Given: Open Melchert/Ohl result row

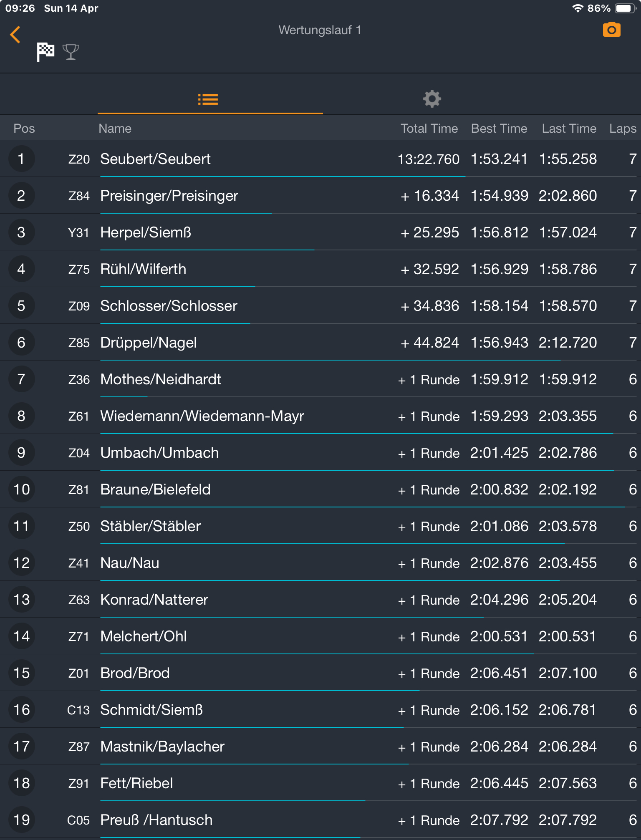Looking at the screenshot, I should click(x=144, y=636).
